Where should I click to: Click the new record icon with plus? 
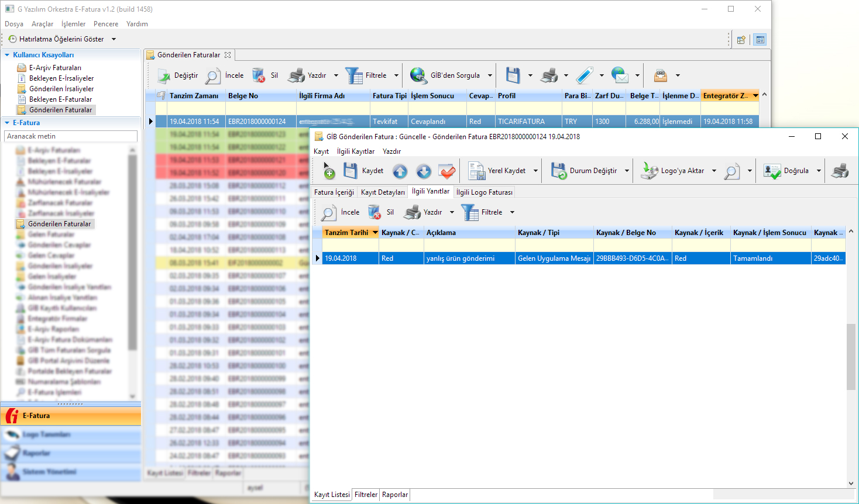[329, 171]
